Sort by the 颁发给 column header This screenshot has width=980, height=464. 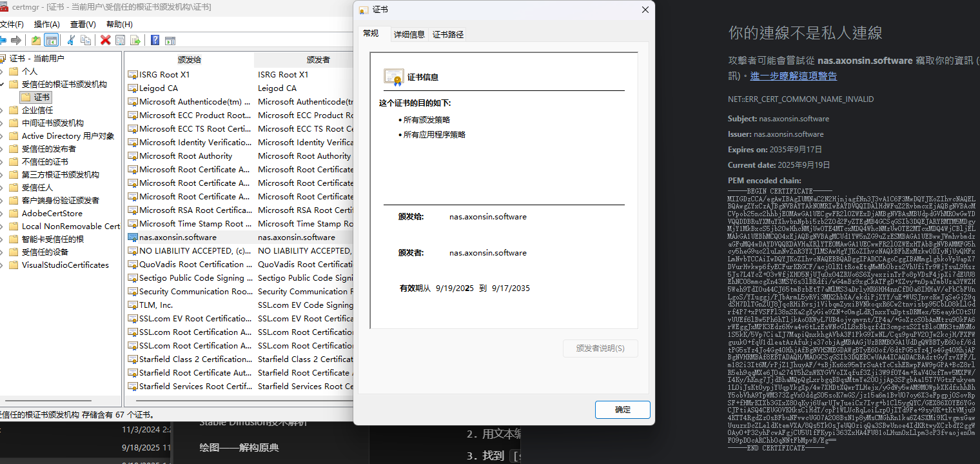[x=189, y=59]
